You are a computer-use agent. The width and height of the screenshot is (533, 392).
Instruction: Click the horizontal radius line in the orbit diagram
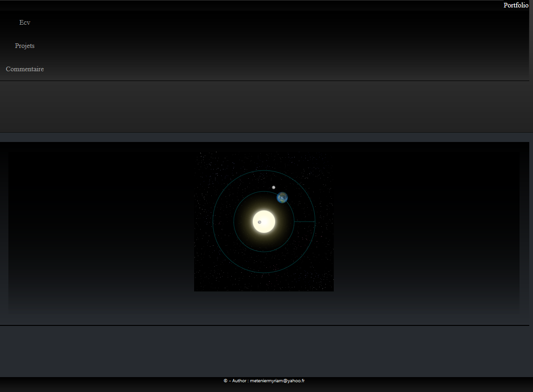[305, 222]
